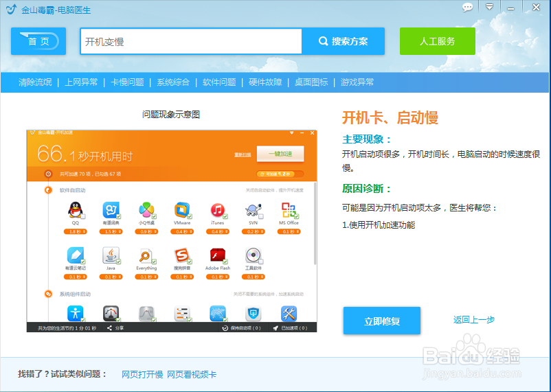Click the 分享 share icon in illustration
The width and height of the screenshot is (551, 392).
110,328
